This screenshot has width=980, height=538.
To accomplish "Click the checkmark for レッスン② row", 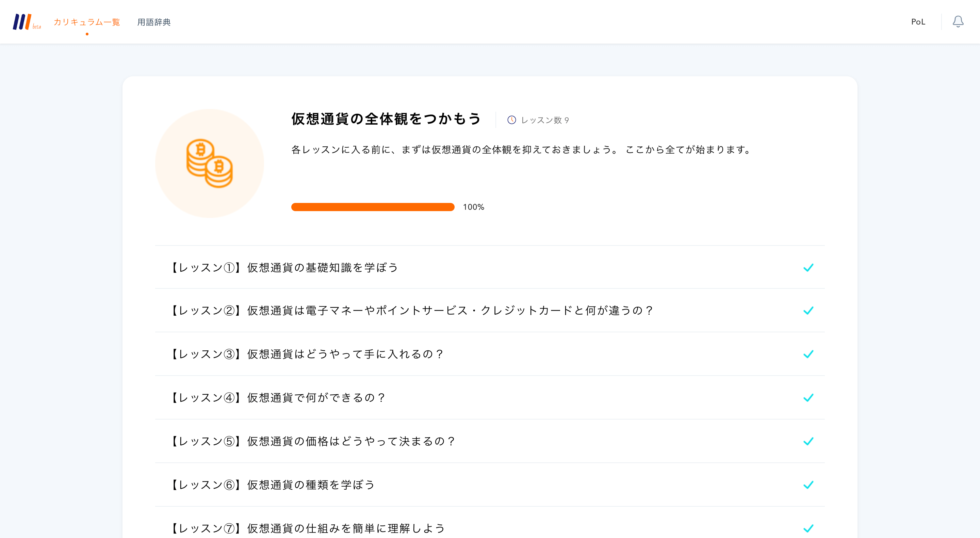I will coord(808,311).
